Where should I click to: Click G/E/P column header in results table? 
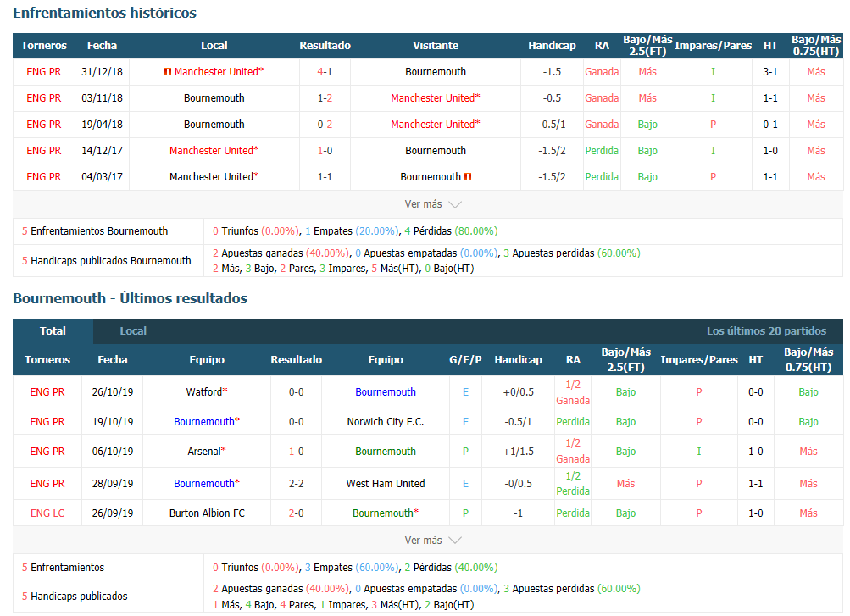coord(465,360)
